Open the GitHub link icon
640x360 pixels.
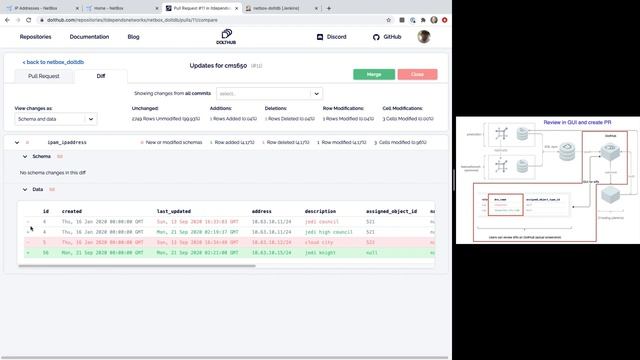376,37
